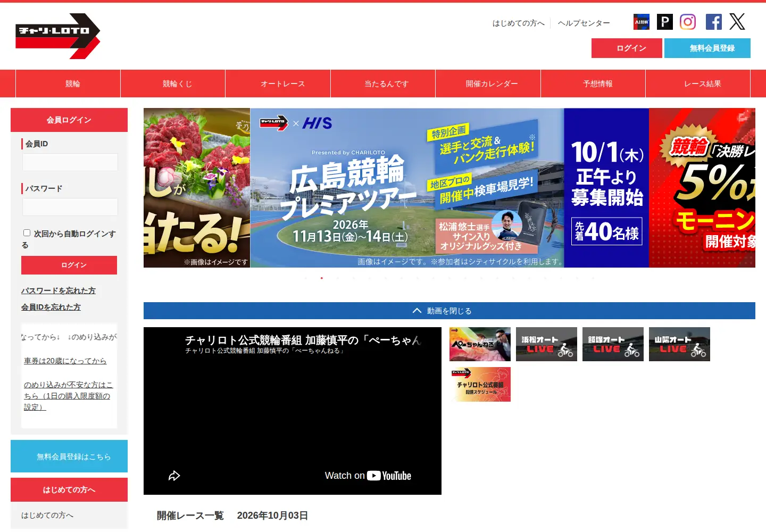Open the Instagram icon
Image resolution: width=766 pixels, height=532 pixels.
click(x=688, y=22)
